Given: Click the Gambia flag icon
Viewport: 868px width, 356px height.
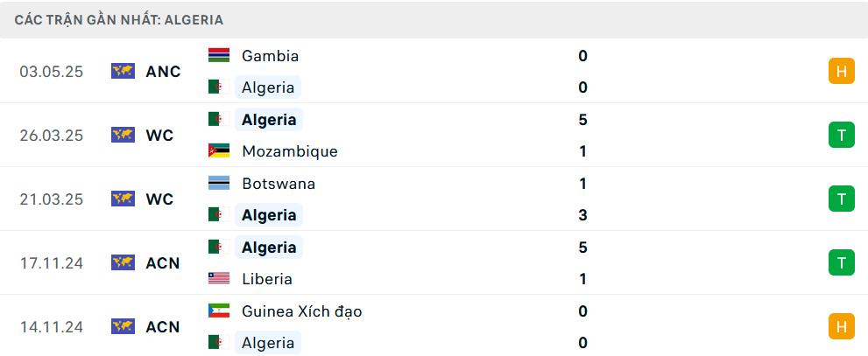Looking at the screenshot, I should coord(219,55).
